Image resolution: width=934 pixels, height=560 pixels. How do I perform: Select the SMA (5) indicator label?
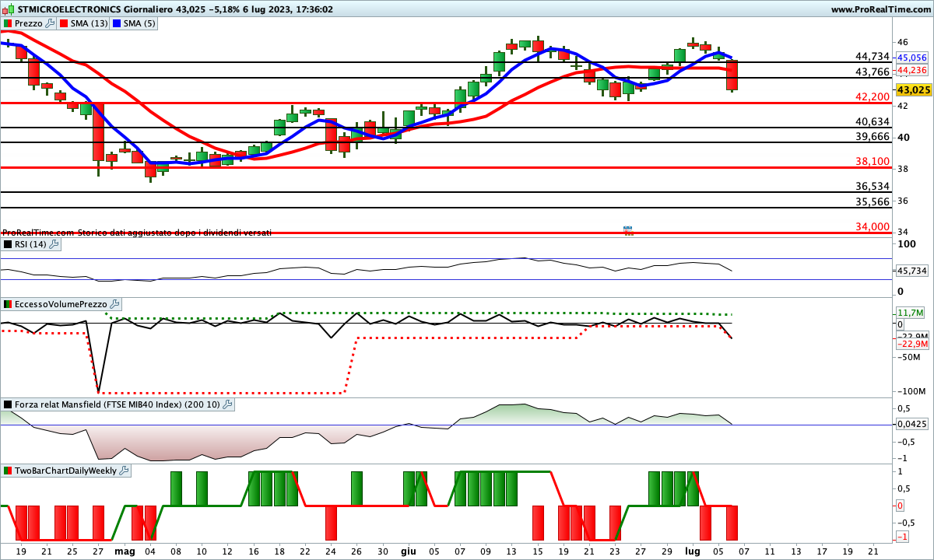pos(139,23)
